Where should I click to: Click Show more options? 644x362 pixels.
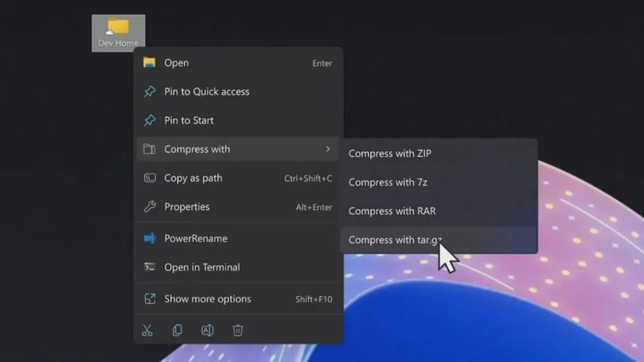pos(207,299)
